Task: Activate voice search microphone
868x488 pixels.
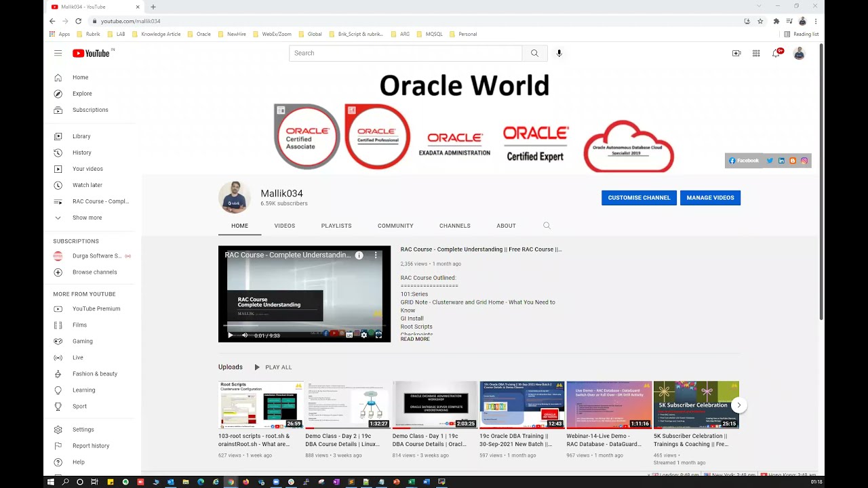Action: pyautogui.click(x=559, y=53)
